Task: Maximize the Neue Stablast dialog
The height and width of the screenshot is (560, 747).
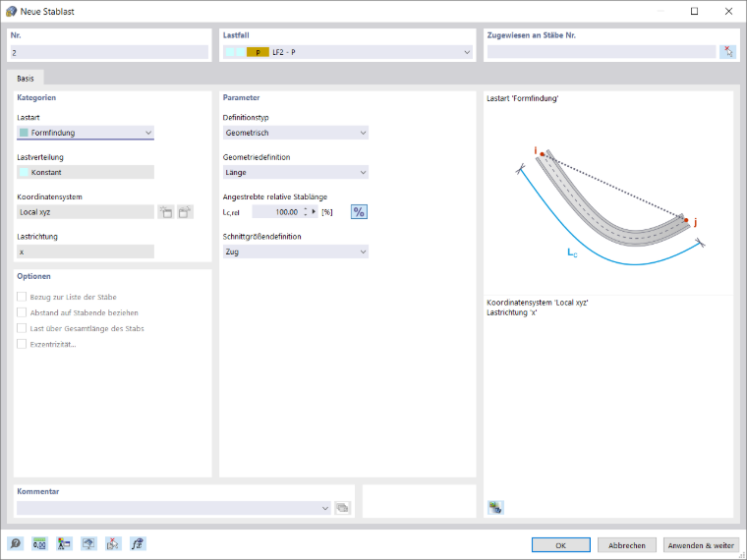Action: point(694,11)
